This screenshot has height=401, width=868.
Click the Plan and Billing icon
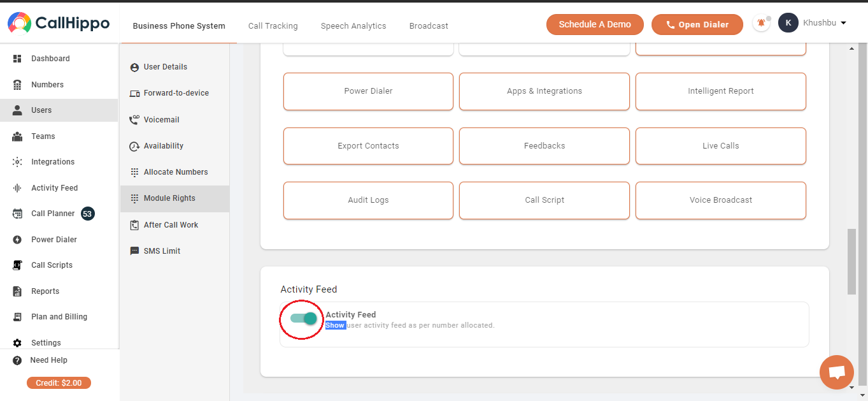pyautogui.click(x=17, y=317)
